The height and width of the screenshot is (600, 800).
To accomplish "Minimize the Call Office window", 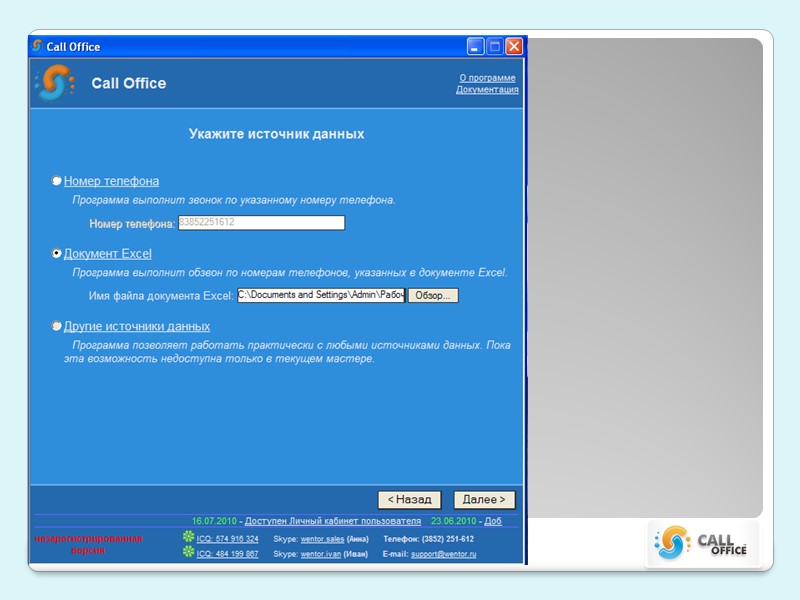I will (x=476, y=46).
